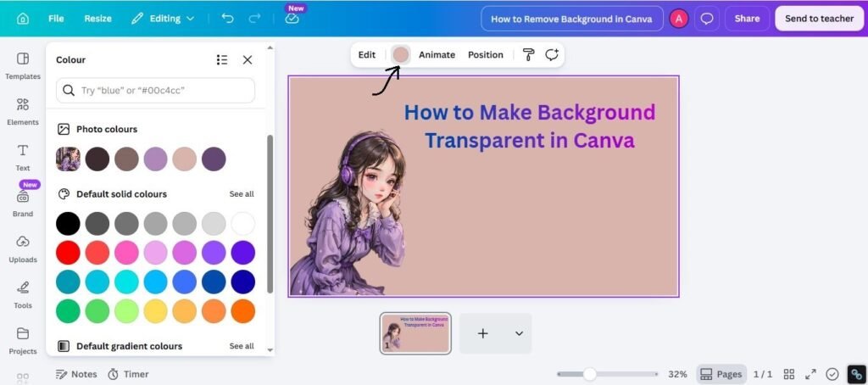Open the Notes panel

76,375
